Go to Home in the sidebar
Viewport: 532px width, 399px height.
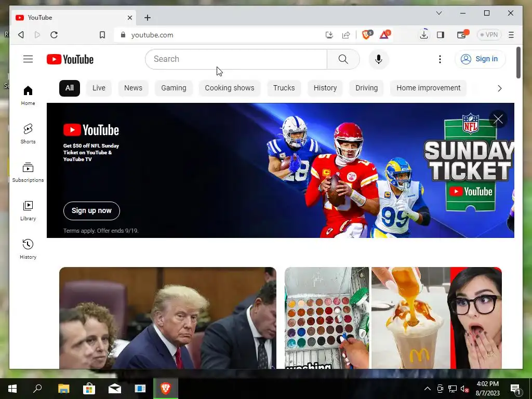tap(28, 96)
